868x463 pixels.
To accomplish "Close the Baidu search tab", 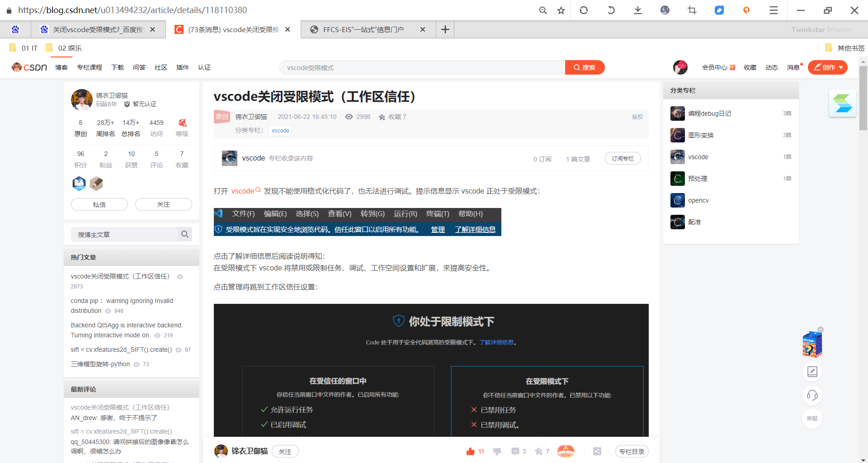I will pyautogui.click(x=153, y=29).
